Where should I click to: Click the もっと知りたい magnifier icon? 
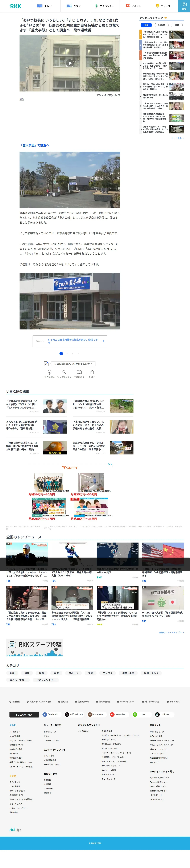tap(64, 372)
